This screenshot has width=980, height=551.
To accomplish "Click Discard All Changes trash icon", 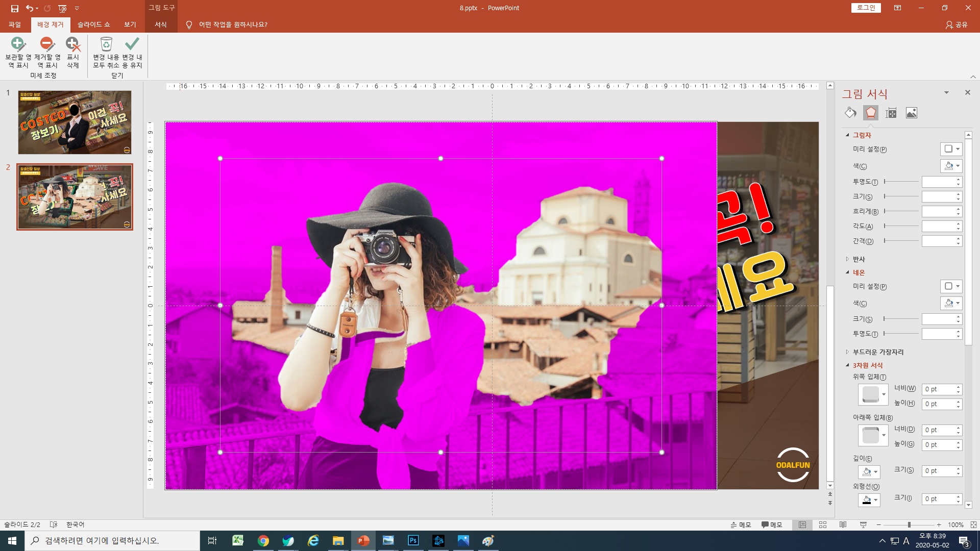I will click(x=106, y=44).
